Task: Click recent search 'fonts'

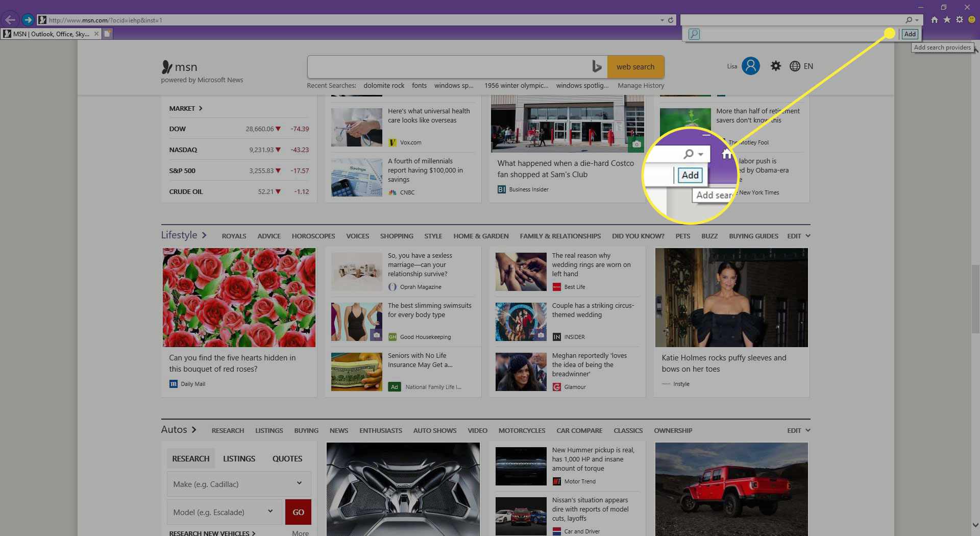Action: point(420,86)
